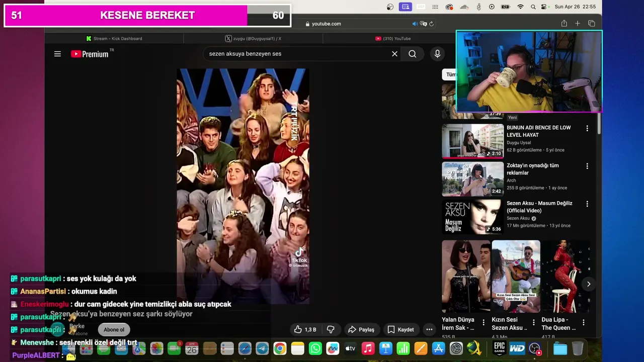
Task: Open Apple Music in the dock
Action: 368,348
